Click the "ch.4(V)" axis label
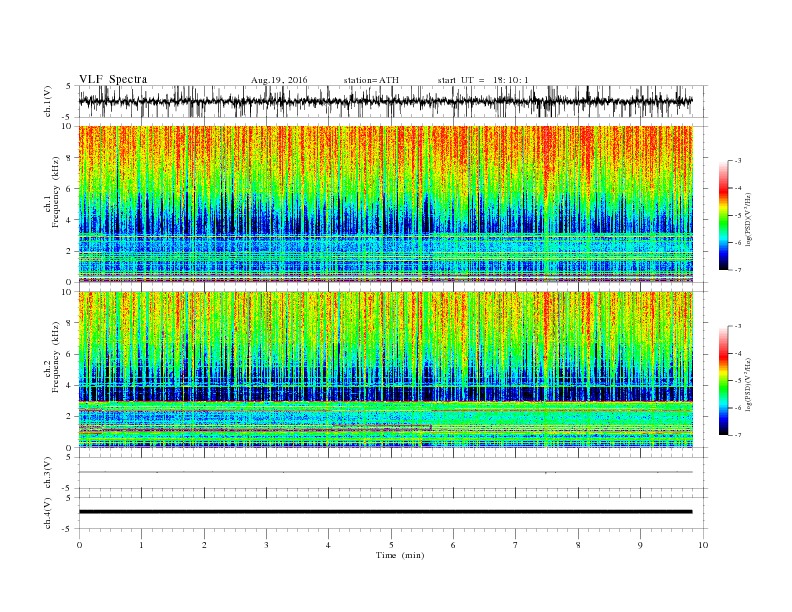Image resolution: width=792 pixels, height=612 pixels. [48, 513]
